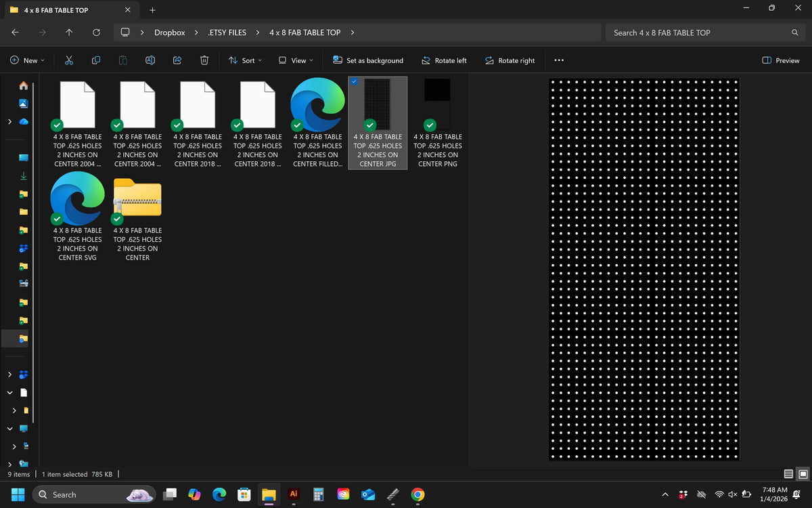Switch to large icons view layout icon
The width and height of the screenshot is (812, 508).
(803, 473)
